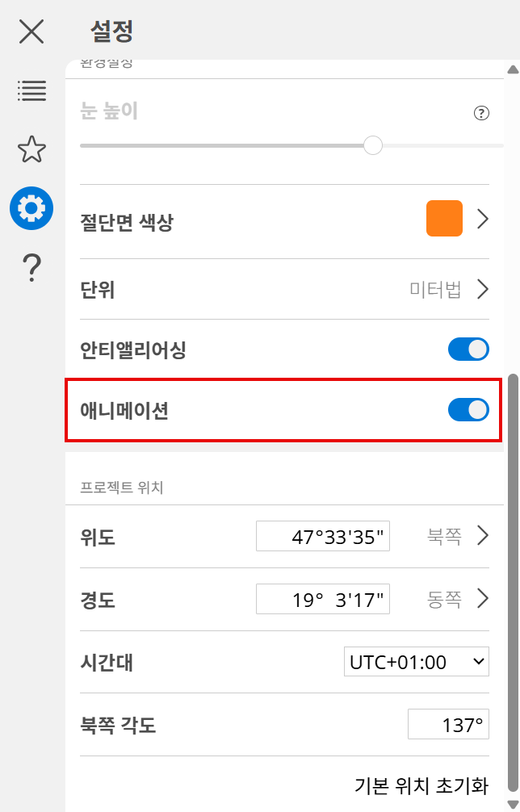Click the 눈 높이 slider handle
This screenshot has width=520, height=812.
click(372, 145)
